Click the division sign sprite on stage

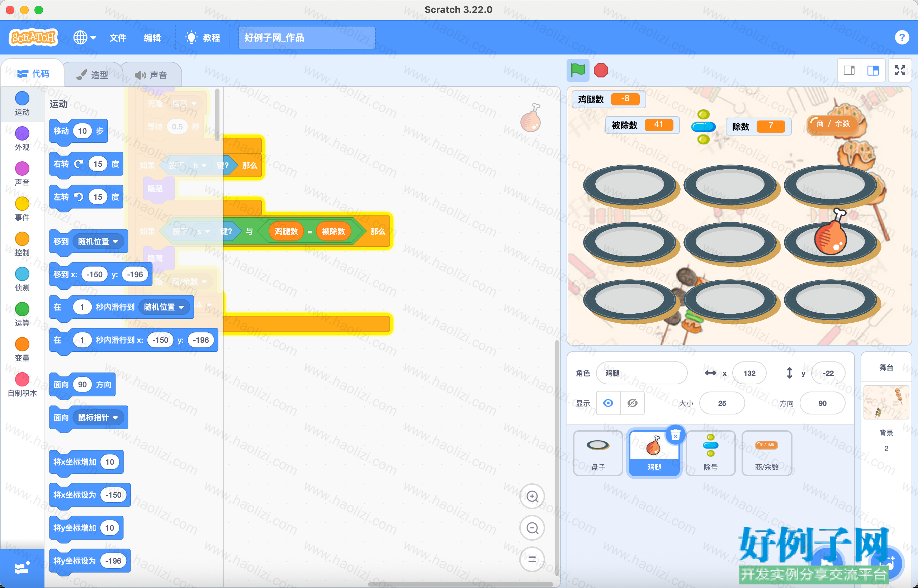click(x=703, y=127)
